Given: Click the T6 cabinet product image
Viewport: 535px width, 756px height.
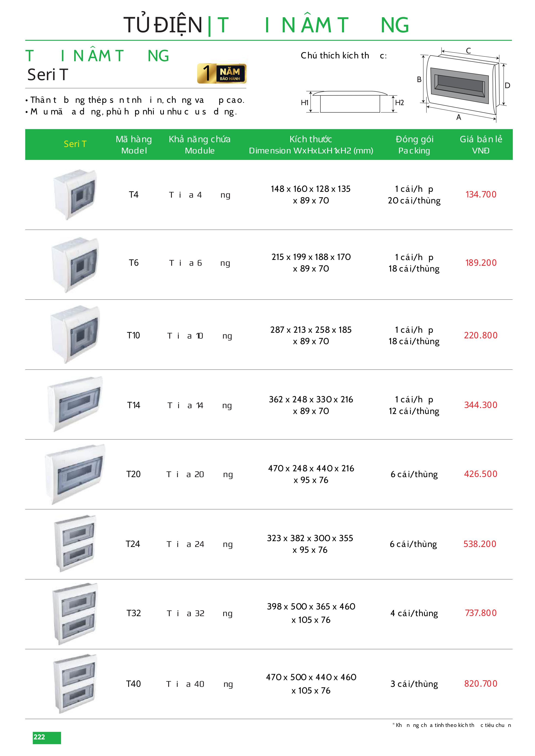Looking at the screenshot, I should [75, 264].
